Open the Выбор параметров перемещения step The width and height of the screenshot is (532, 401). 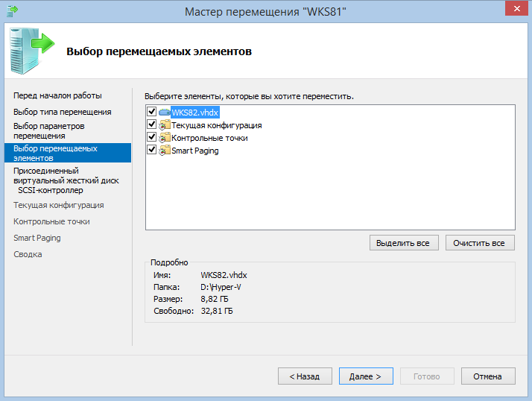49,131
